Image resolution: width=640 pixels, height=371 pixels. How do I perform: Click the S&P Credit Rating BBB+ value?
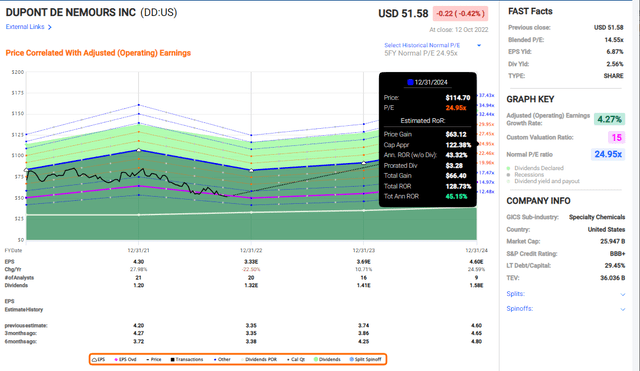[x=618, y=254]
